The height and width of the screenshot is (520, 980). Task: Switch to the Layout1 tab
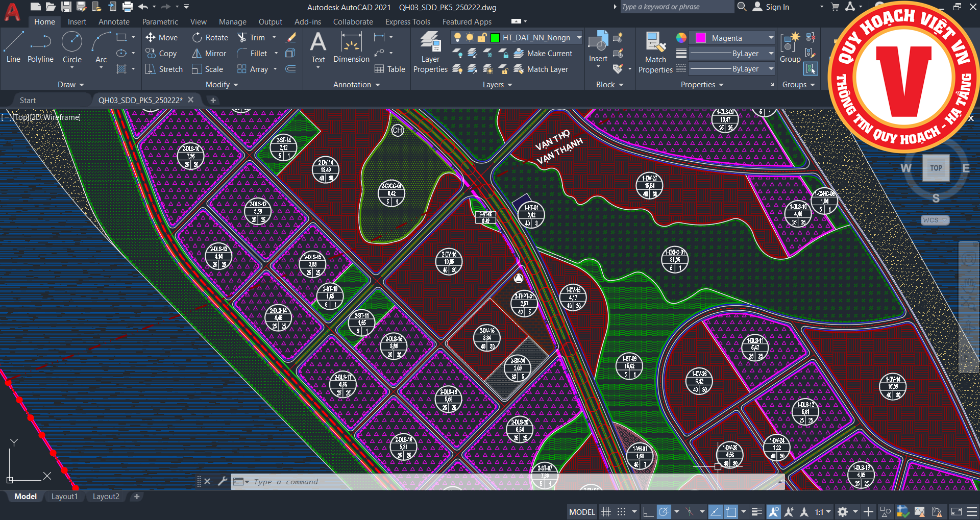click(x=64, y=497)
